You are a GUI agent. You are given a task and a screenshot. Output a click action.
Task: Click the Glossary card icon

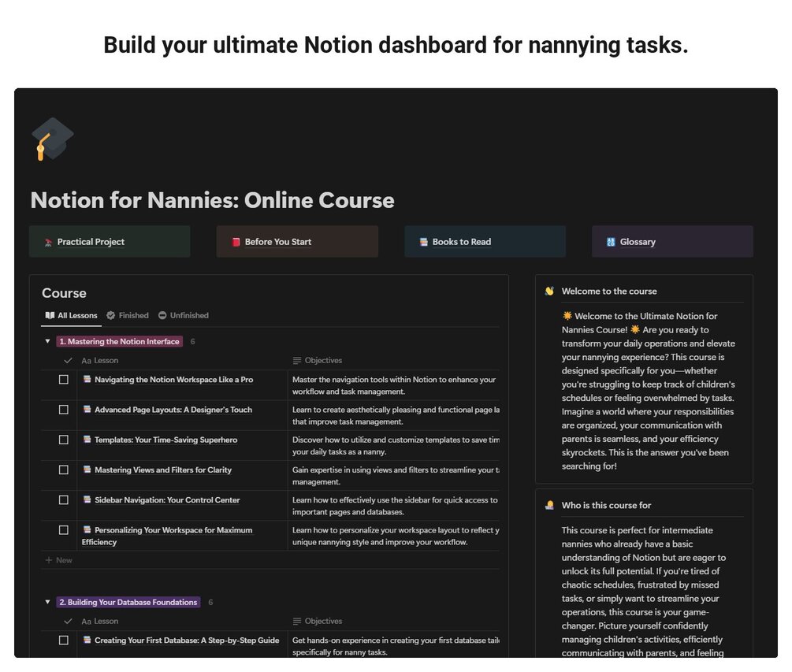[612, 242]
